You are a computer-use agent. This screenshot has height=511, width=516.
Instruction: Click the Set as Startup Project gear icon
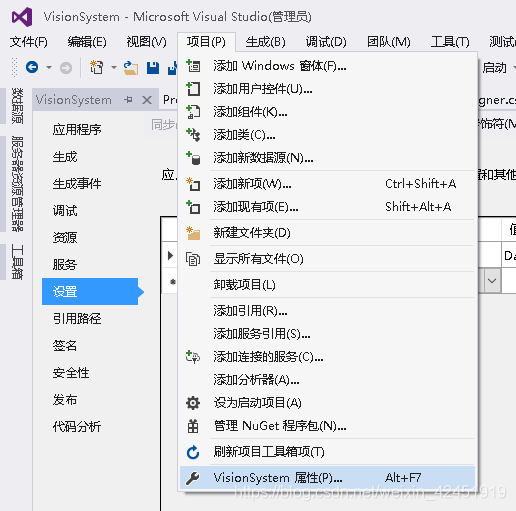pos(193,403)
